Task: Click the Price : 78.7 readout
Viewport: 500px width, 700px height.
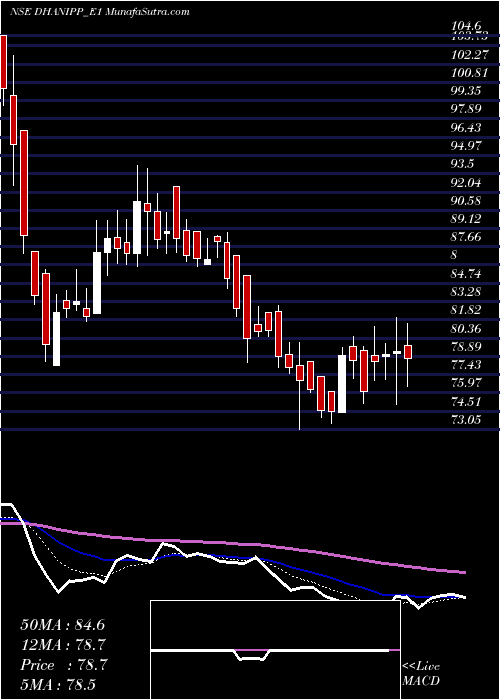Action: [63, 665]
